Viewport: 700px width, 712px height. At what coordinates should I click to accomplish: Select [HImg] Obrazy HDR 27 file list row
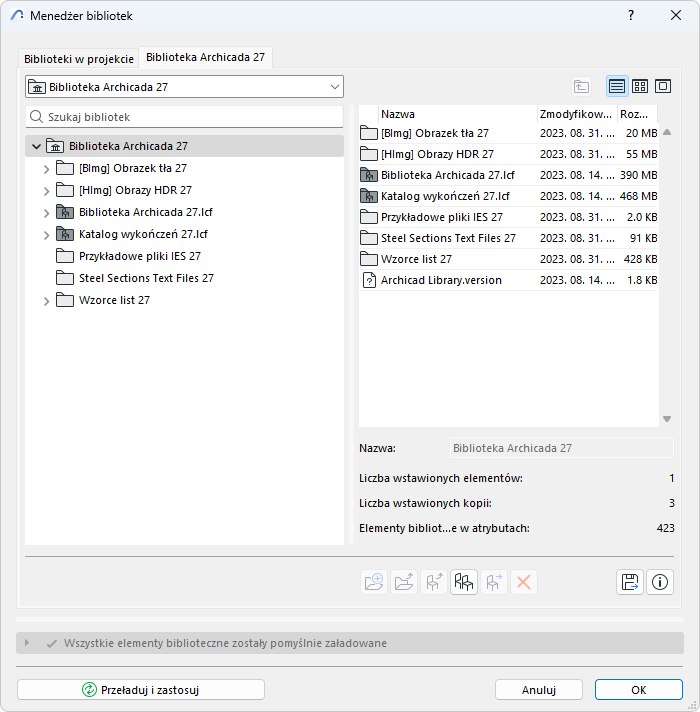(x=508, y=154)
